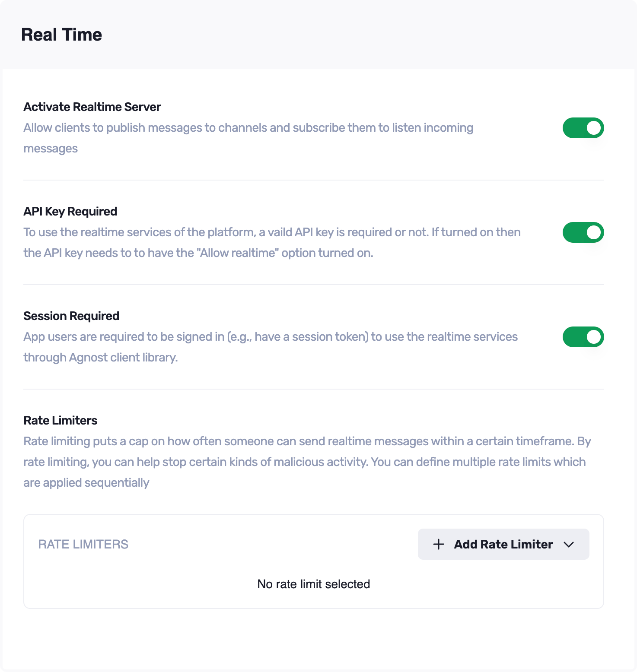Click the Real Time page heading

pos(61,35)
